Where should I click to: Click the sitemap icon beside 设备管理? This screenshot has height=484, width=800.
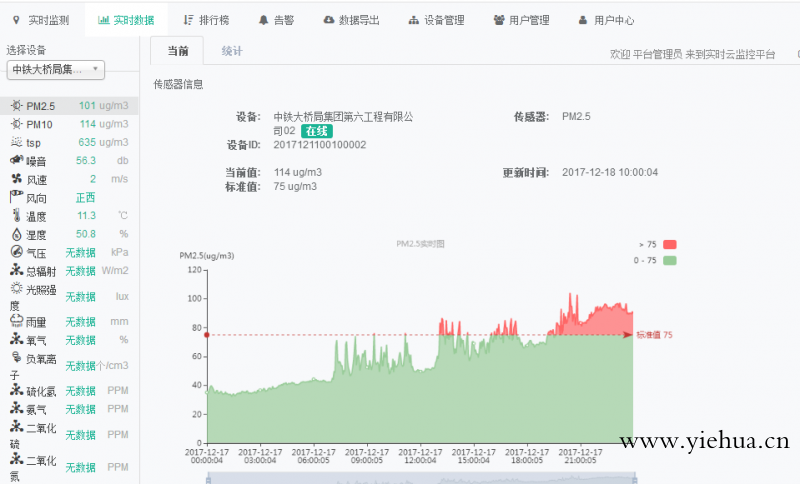point(413,20)
